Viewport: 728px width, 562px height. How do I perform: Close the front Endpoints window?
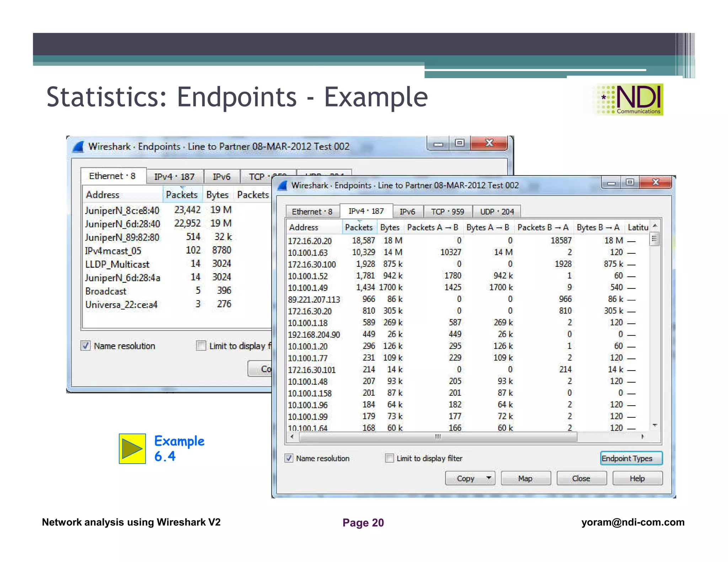coord(656,183)
